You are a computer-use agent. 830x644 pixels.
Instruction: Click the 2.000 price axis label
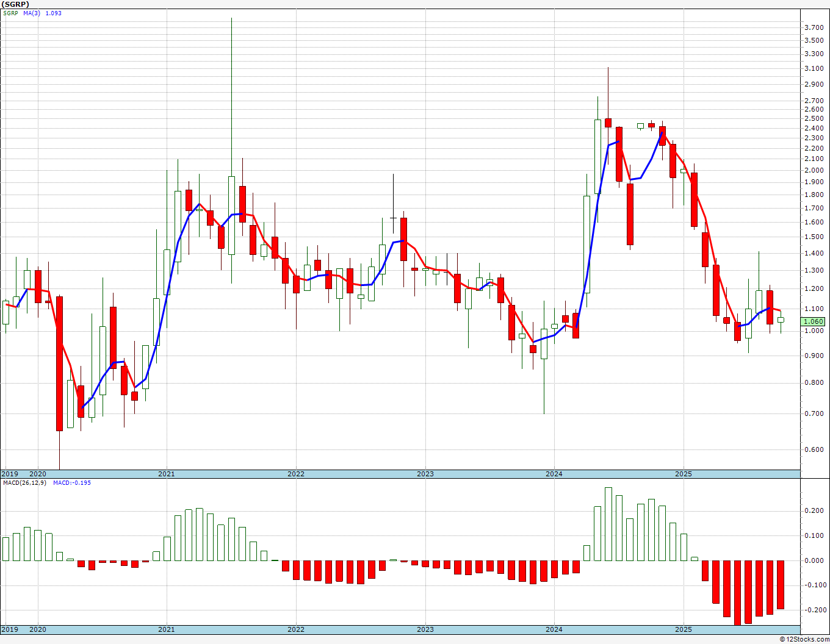[814, 170]
